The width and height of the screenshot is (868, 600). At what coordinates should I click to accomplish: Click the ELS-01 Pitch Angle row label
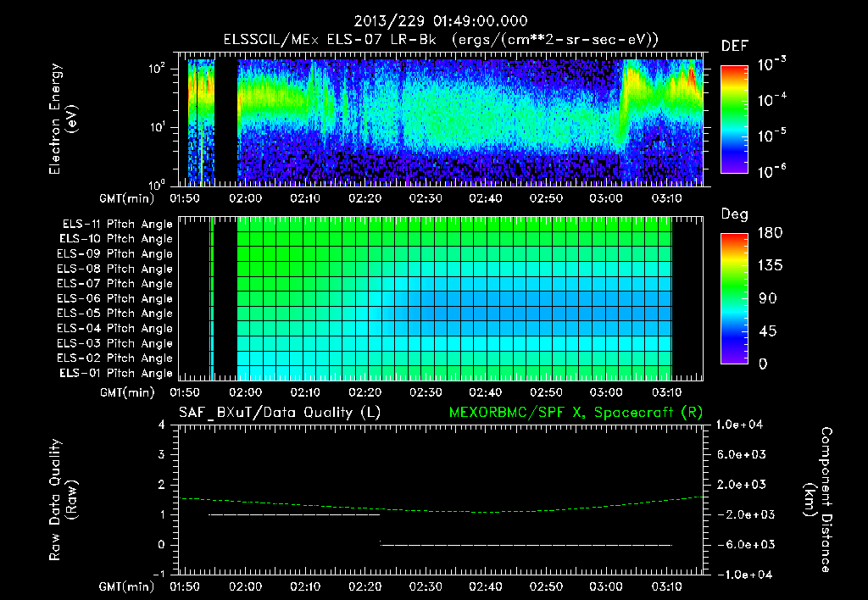point(116,373)
